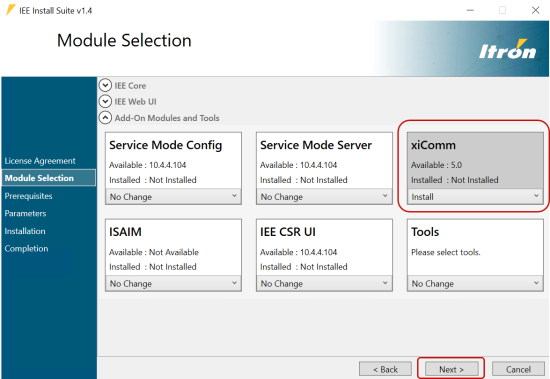The width and height of the screenshot is (550, 379).
Task: Click 'Available : Not Available' on ISAIM card
Action: click(154, 252)
